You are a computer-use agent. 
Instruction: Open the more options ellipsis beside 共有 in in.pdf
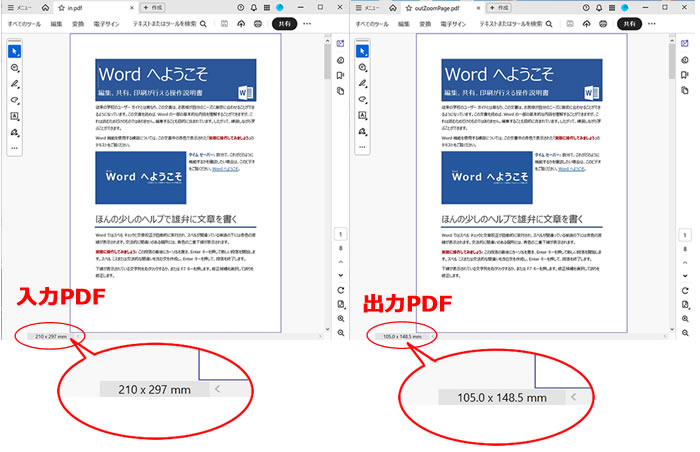307,24
